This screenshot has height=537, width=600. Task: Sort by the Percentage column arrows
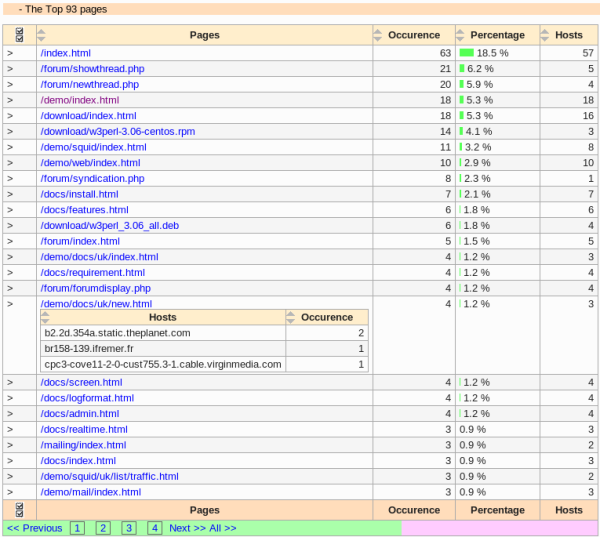pyautogui.click(x=460, y=35)
